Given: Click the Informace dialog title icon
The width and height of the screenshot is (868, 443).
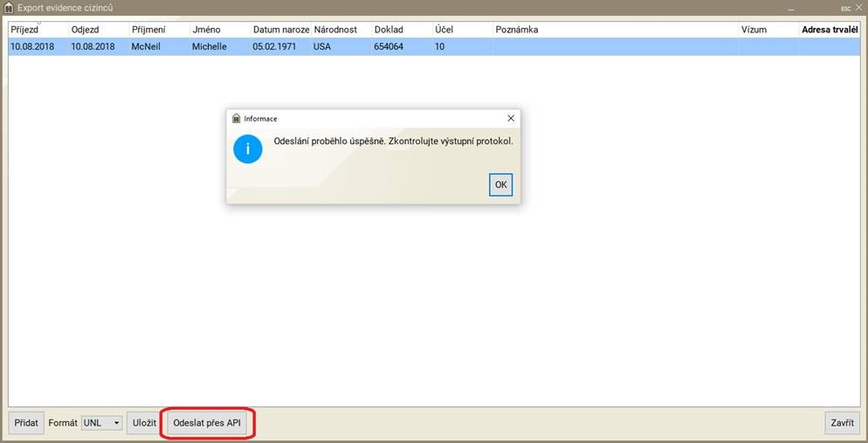Looking at the screenshot, I should [236, 118].
